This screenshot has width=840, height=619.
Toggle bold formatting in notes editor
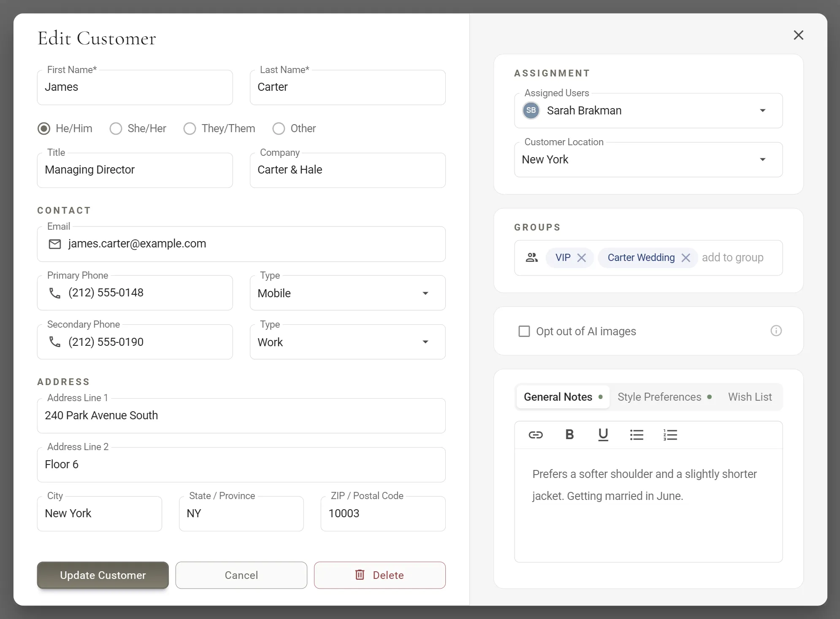click(569, 434)
